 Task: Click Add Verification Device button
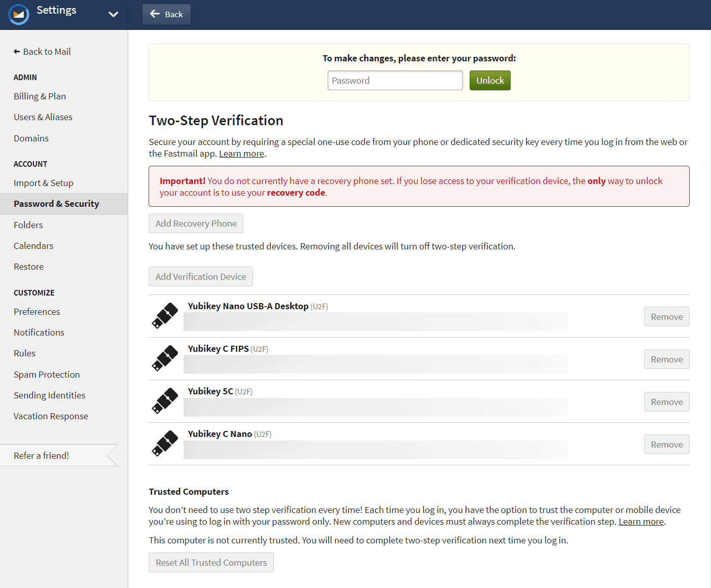click(201, 277)
